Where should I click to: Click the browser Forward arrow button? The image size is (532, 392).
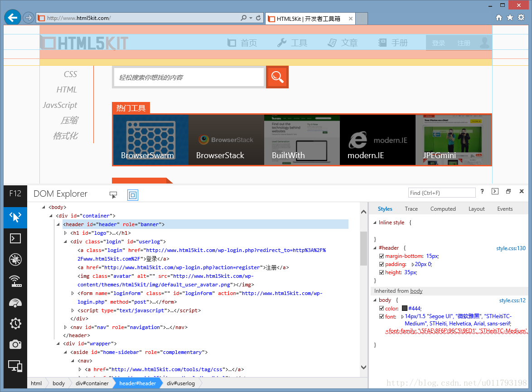(29, 18)
